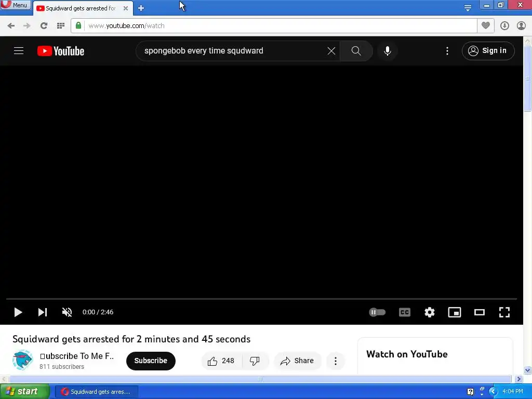
Task: Go forward to next page
Action: tap(27, 26)
